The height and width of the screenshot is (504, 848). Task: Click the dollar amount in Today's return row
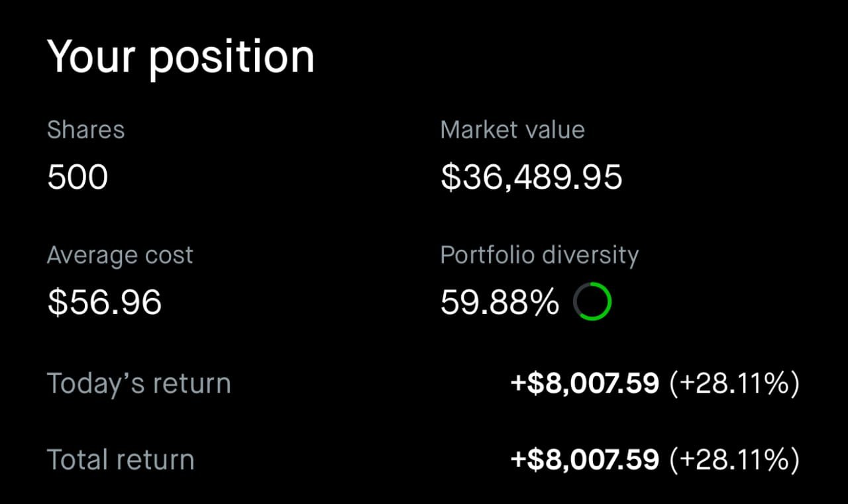click(585, 383)
